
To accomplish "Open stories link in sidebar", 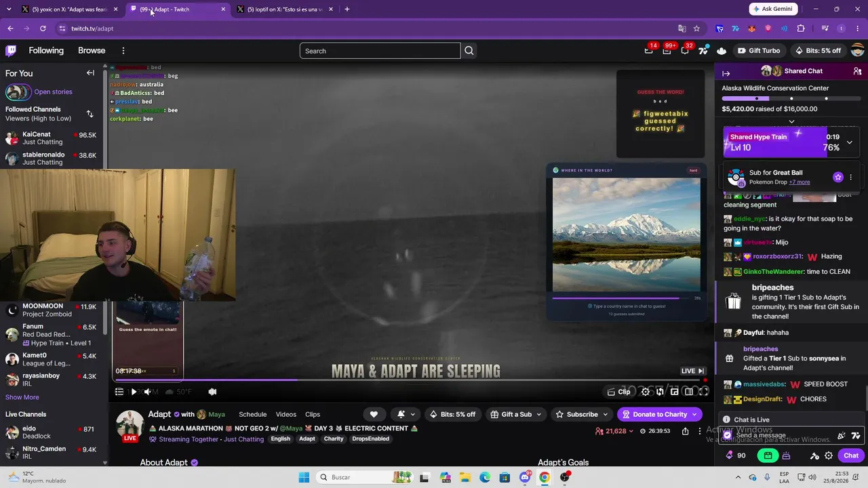I will [x=53, y=92].
